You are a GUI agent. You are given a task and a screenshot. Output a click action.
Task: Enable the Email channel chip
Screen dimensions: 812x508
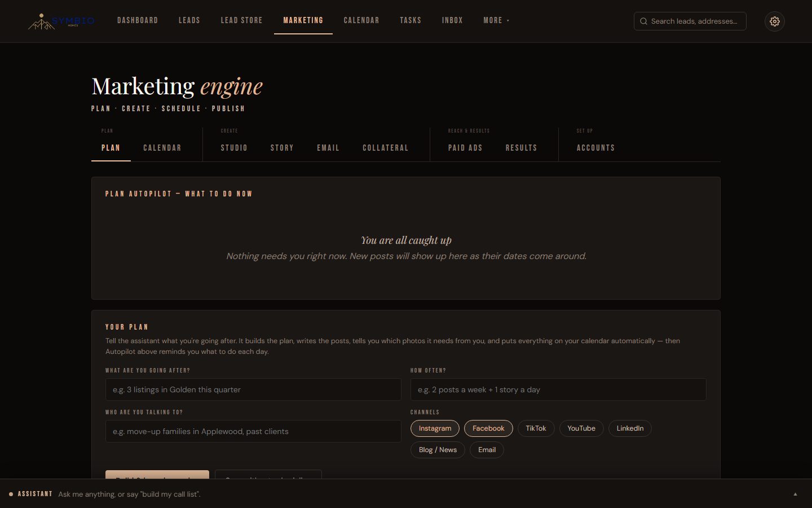coord(487,450)
